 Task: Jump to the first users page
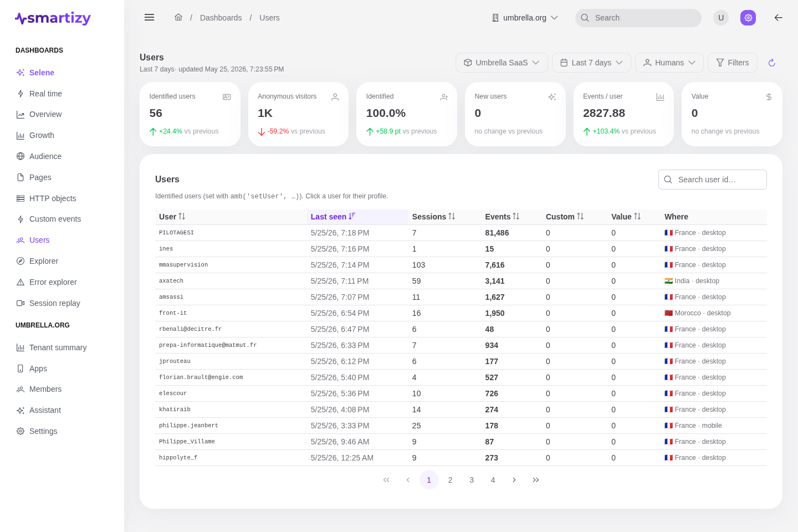point(386,480)
